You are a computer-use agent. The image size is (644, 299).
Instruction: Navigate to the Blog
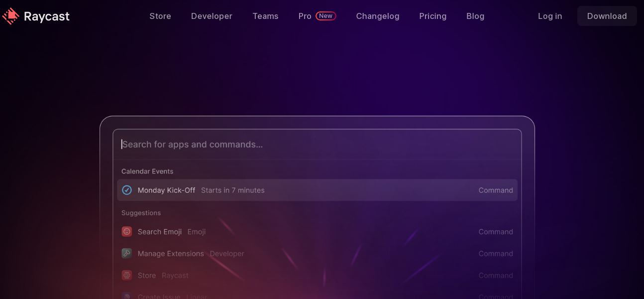point(475,16)
